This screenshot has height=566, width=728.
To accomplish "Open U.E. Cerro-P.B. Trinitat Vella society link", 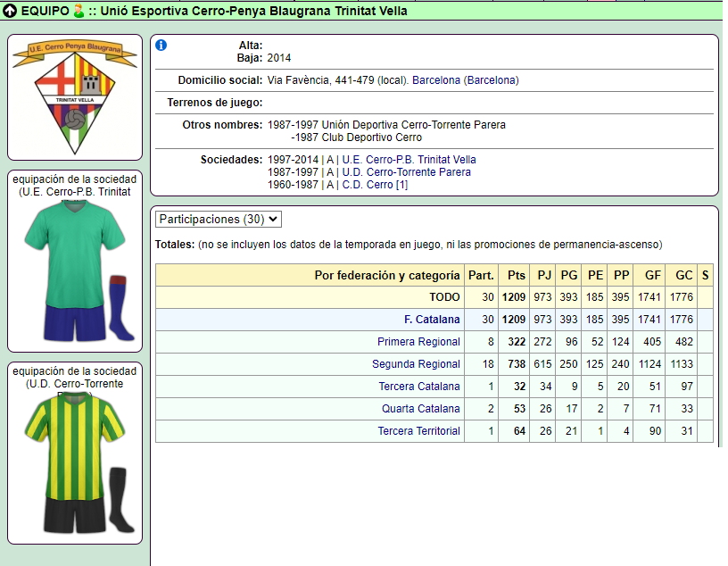I will (409, 160).
